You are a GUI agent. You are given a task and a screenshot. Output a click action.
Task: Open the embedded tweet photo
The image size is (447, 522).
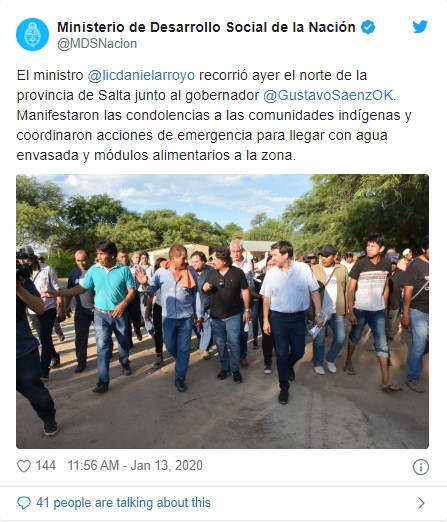[x=222, y=311]
